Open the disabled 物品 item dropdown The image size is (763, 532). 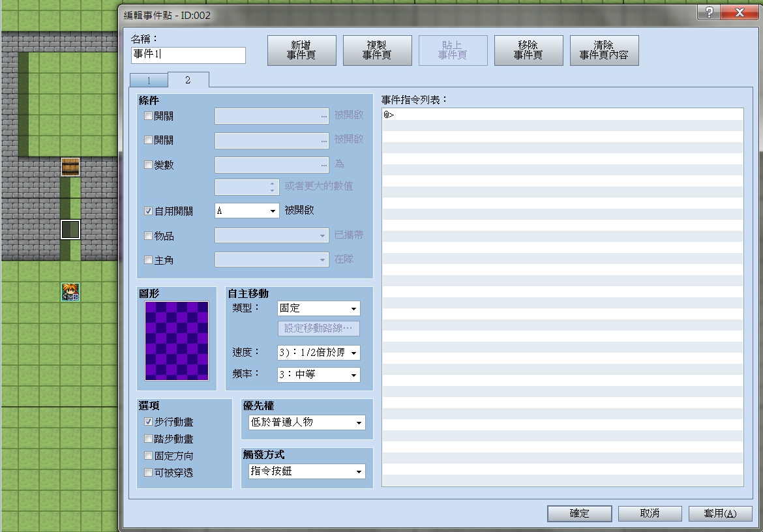[272, 235]
